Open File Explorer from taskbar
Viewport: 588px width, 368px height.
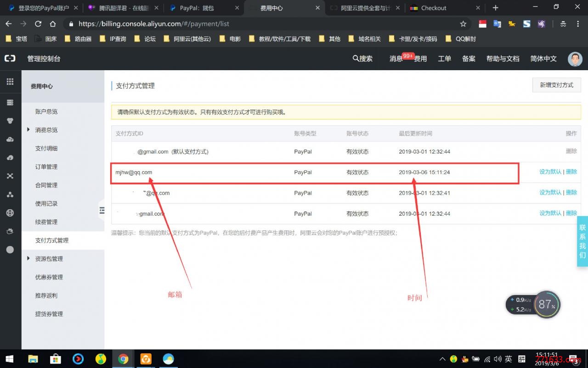(33, 359)
